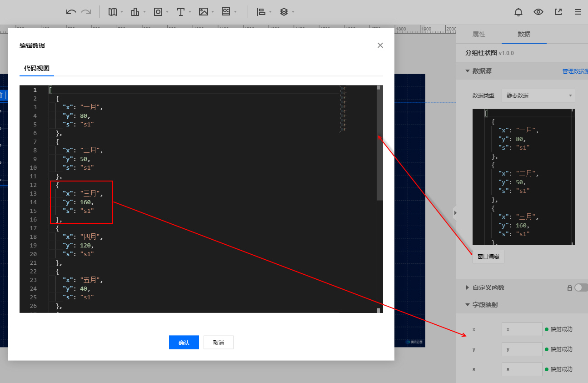Open the 数据类型 静态数据 dropdown
The width and height of the screenshot is (588, 383).
(x=538, y=96)
